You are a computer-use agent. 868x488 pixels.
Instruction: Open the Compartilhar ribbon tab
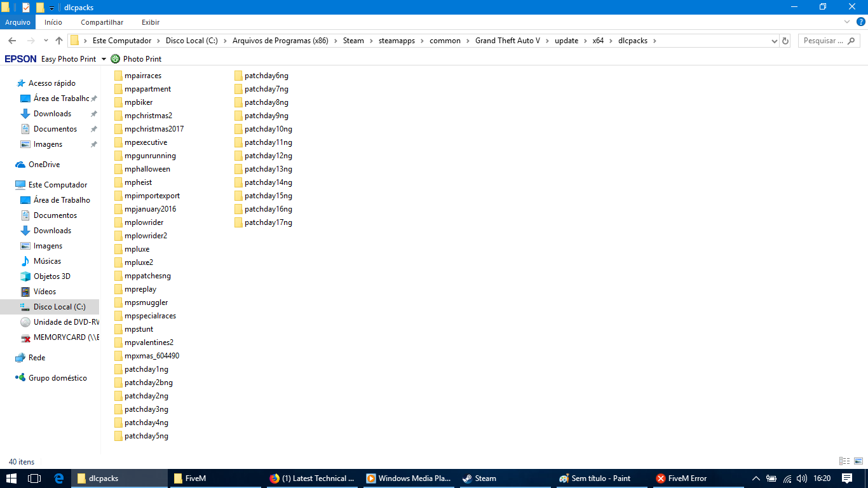[x=102, y=22]
